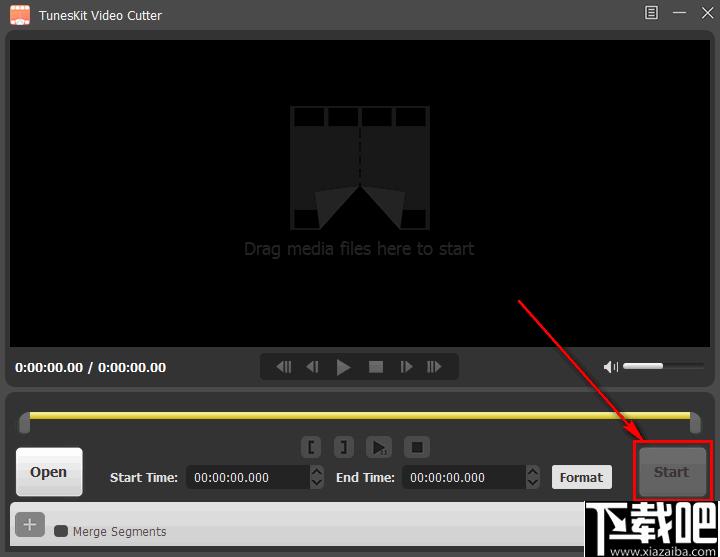Click the Start button
This screenshot has width=720, height=557.
[x=672, y=472]
